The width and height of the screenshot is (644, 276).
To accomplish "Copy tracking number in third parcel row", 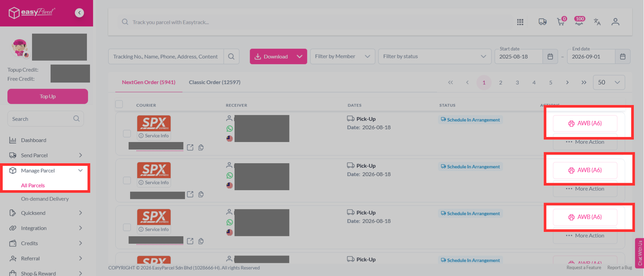I will 201,241.
